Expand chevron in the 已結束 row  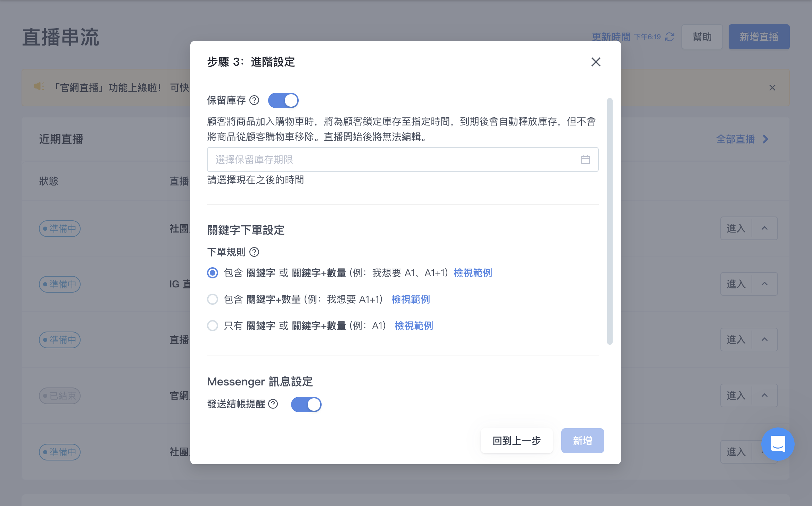(x=764, y=395)
